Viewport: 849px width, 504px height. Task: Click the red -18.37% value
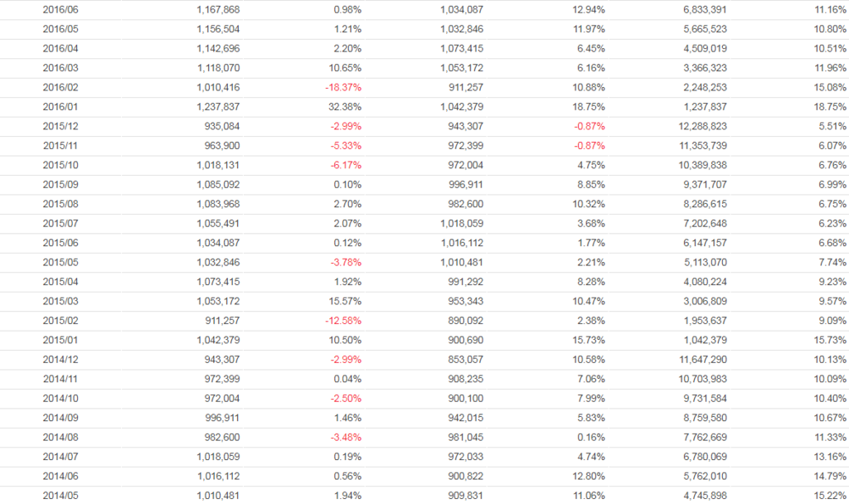click(x=342, y=87)
